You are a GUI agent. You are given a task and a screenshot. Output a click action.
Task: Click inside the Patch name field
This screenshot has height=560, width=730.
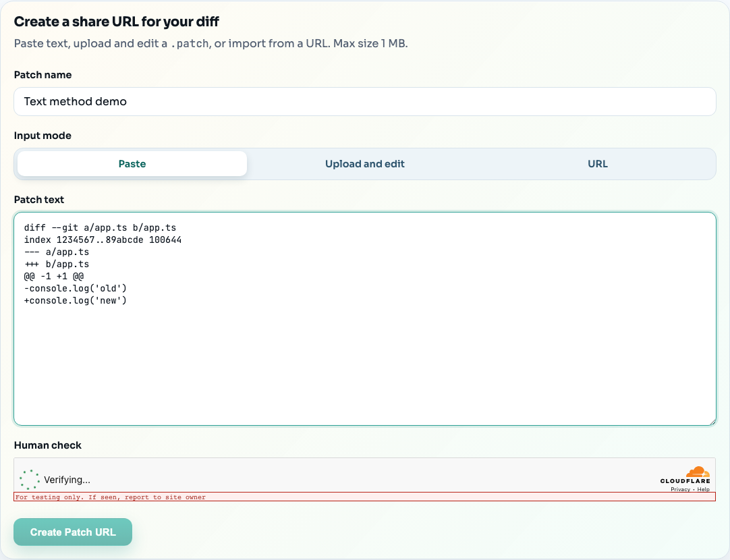coord(364,101)
